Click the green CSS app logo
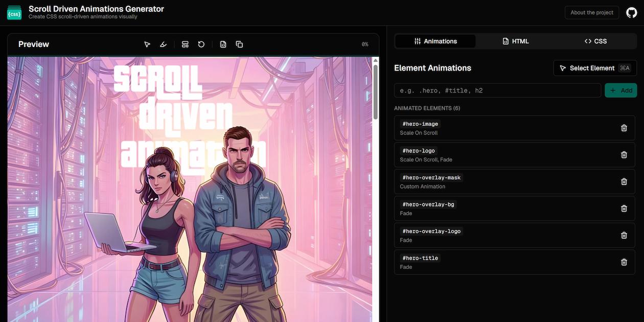This screenshot has width=644, height=322. click(x=14, y=12)
